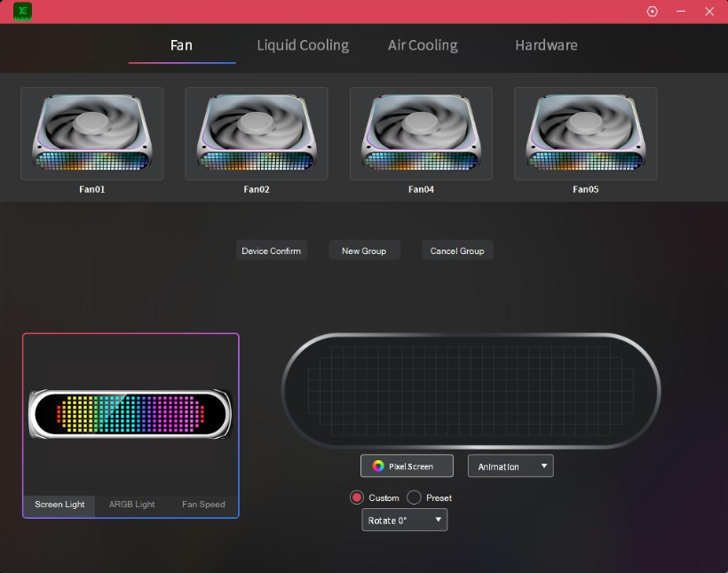Viewport: 728px width, 573px height.
Task: Expand the Animation dropdown
Action: pos(510,466)
